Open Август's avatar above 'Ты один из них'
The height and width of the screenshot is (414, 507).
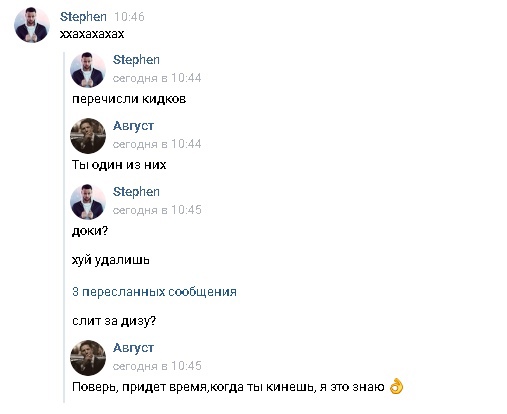point(88,136)
